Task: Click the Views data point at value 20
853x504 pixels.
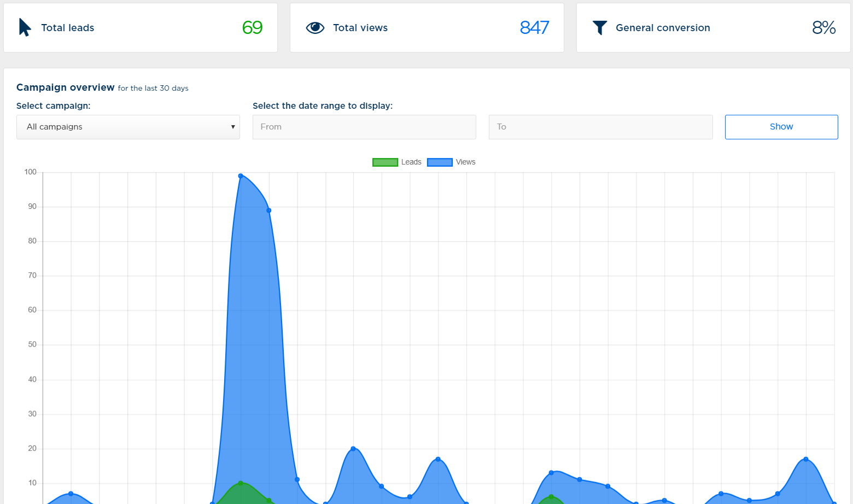Action: pyautogui.click(x=353, y=449)
